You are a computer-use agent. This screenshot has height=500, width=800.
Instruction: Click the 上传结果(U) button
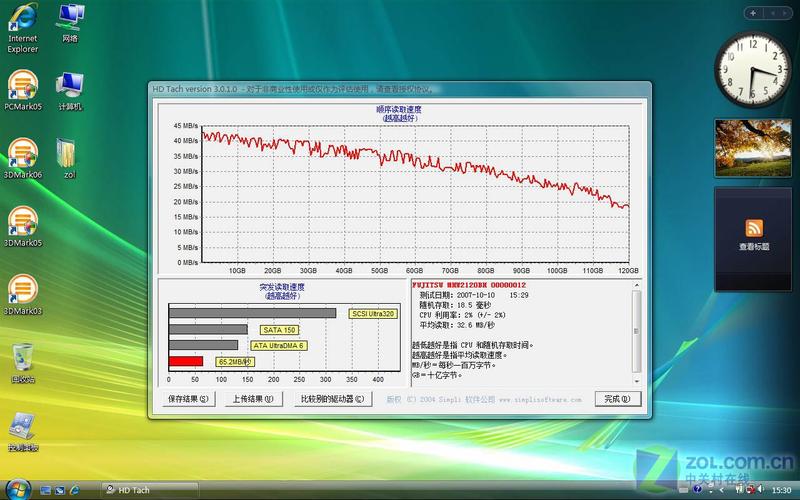pos(254,399)
